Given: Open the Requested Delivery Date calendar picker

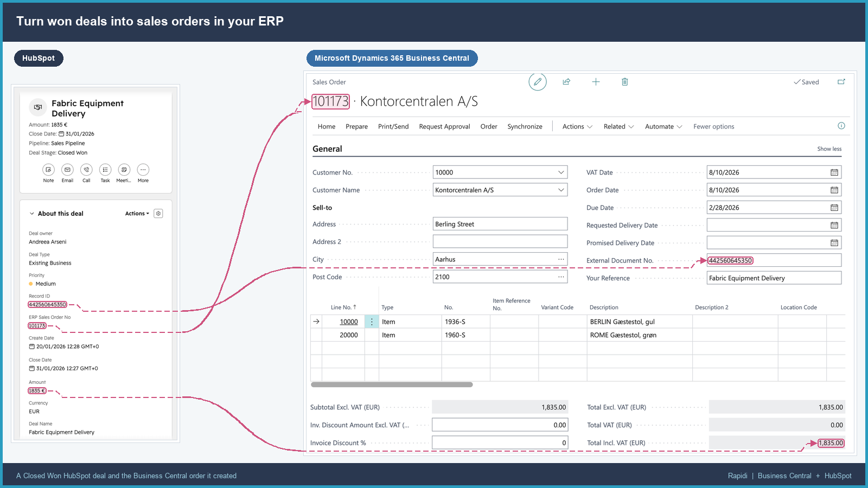Looking at the screenshot, I should (834, 226).
